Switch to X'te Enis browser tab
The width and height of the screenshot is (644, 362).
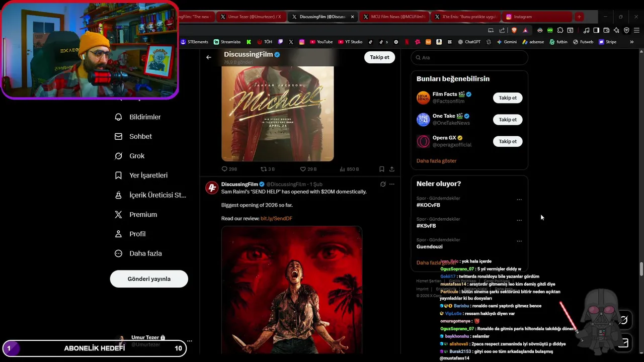click(466, 17)
